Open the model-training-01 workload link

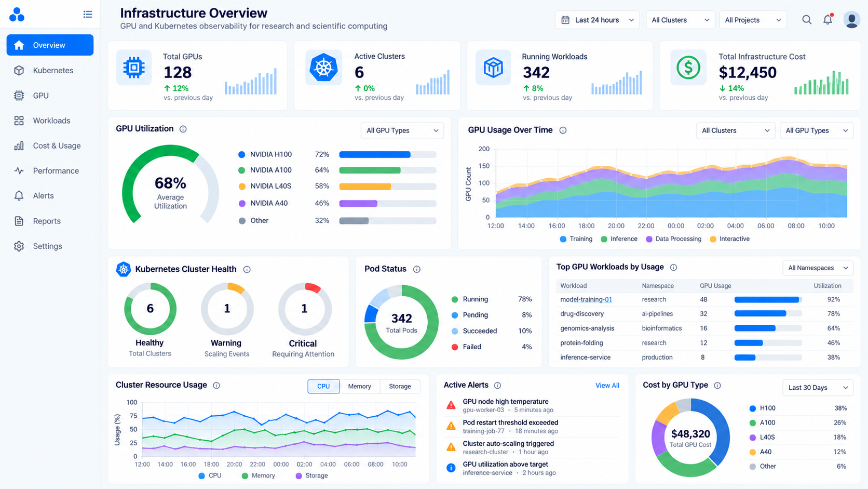pos(586,299)
